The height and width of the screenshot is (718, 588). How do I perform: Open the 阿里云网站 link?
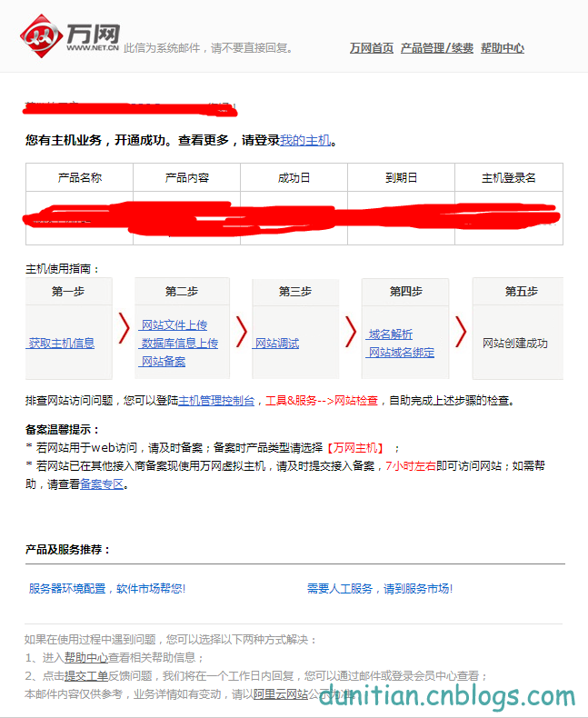tap(281, 694)
